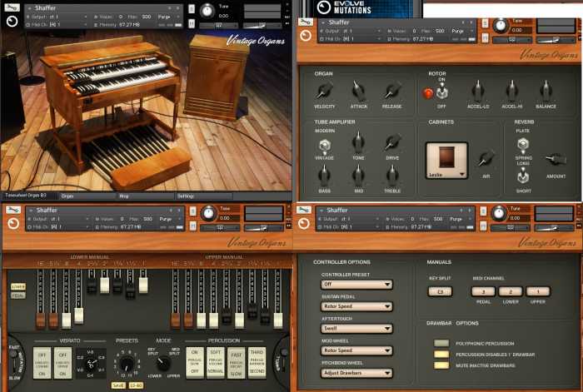The image size is (583, 392).
Task: Click the Pedal MIDI channel button
Action: (483, 291)
